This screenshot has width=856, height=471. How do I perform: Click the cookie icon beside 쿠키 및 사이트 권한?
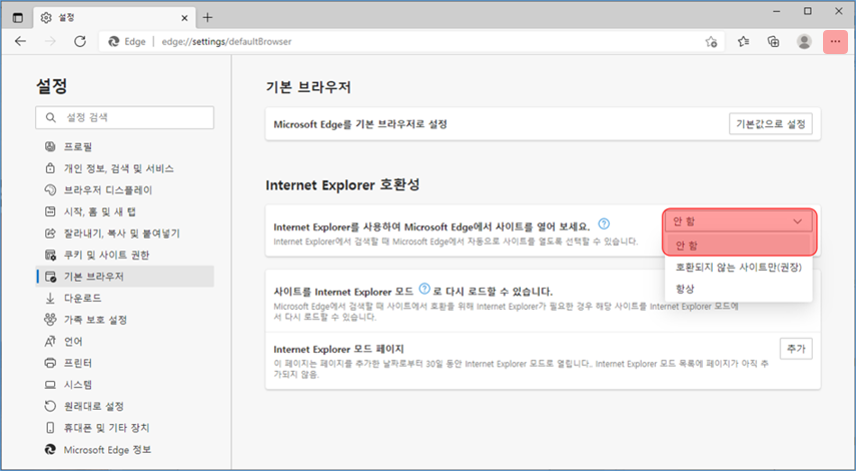pyautogui.click(x=50, y=255)
